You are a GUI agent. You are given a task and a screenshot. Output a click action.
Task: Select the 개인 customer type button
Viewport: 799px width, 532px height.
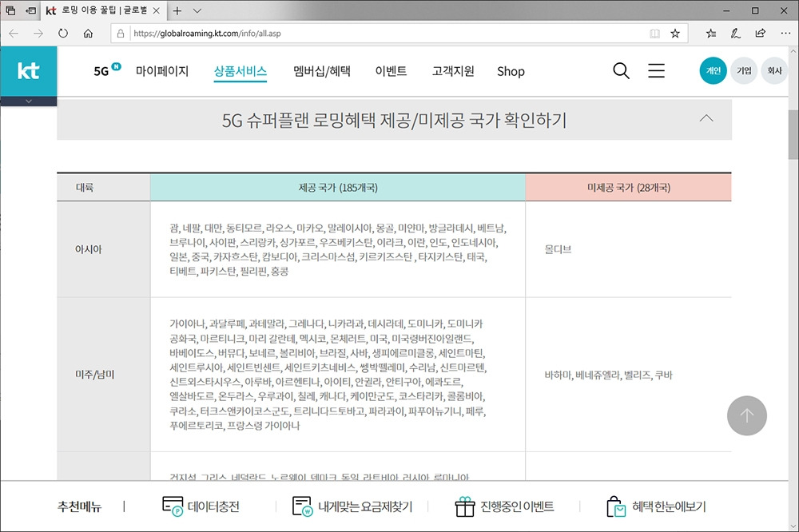point(713,71)
